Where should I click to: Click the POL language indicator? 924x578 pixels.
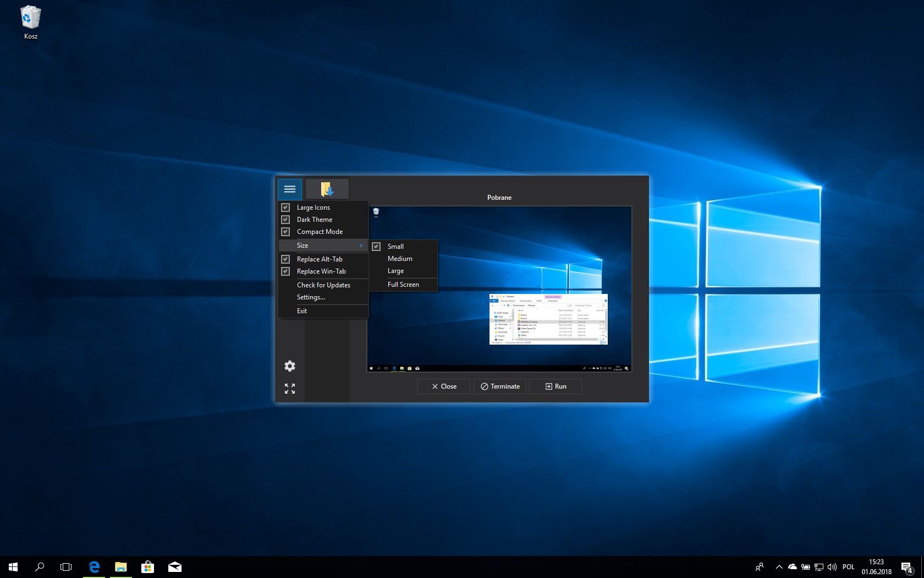849,567
